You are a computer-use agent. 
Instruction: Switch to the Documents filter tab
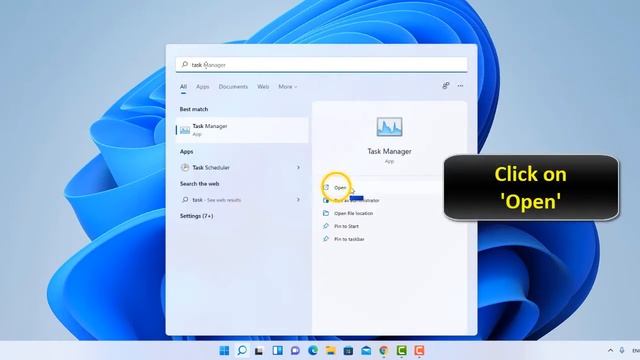[x=233, y=87]
